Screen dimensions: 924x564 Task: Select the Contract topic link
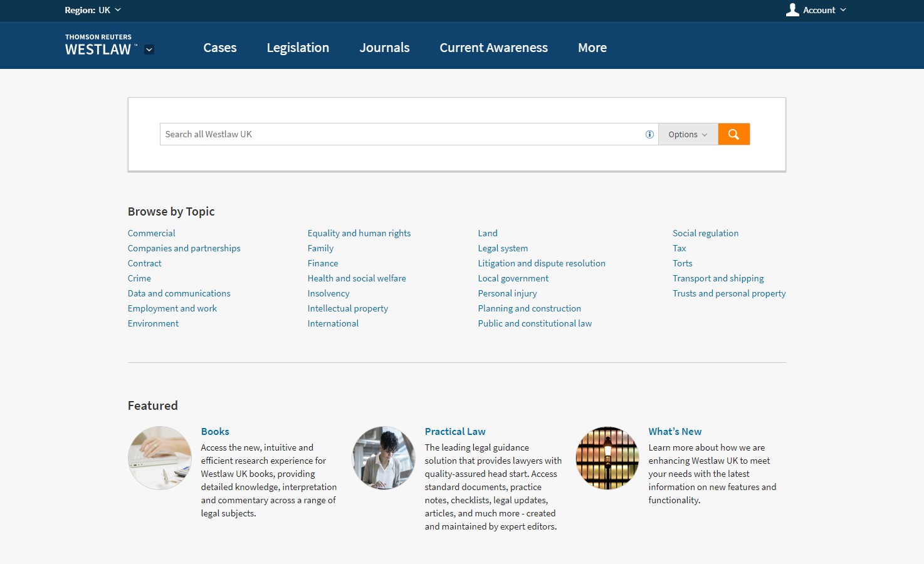coord(145,263)
